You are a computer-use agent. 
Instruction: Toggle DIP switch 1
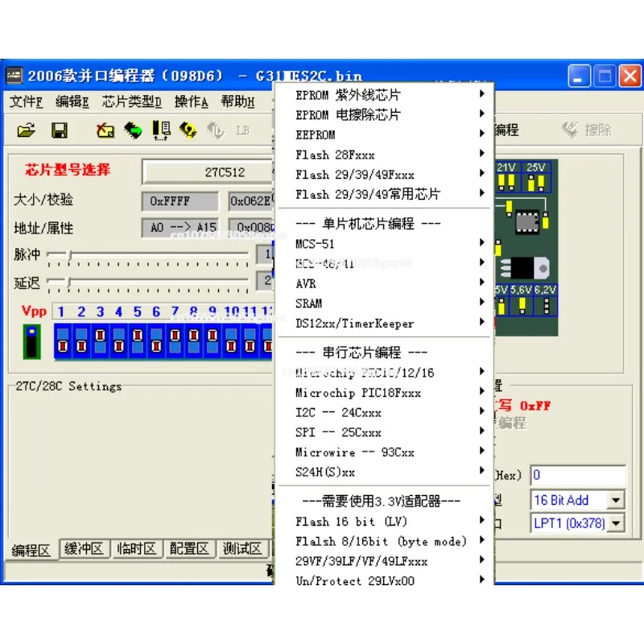[x=63, y=341]
